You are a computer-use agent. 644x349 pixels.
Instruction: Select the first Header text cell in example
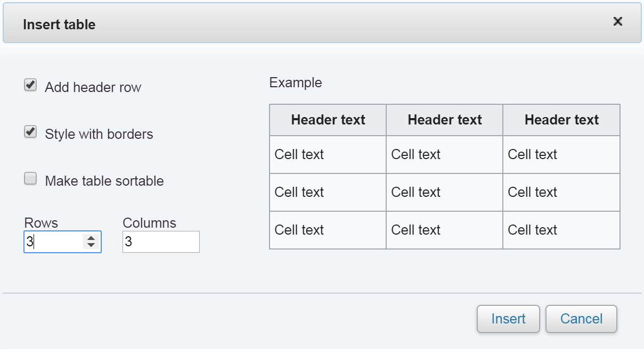(x=328, y=120)
